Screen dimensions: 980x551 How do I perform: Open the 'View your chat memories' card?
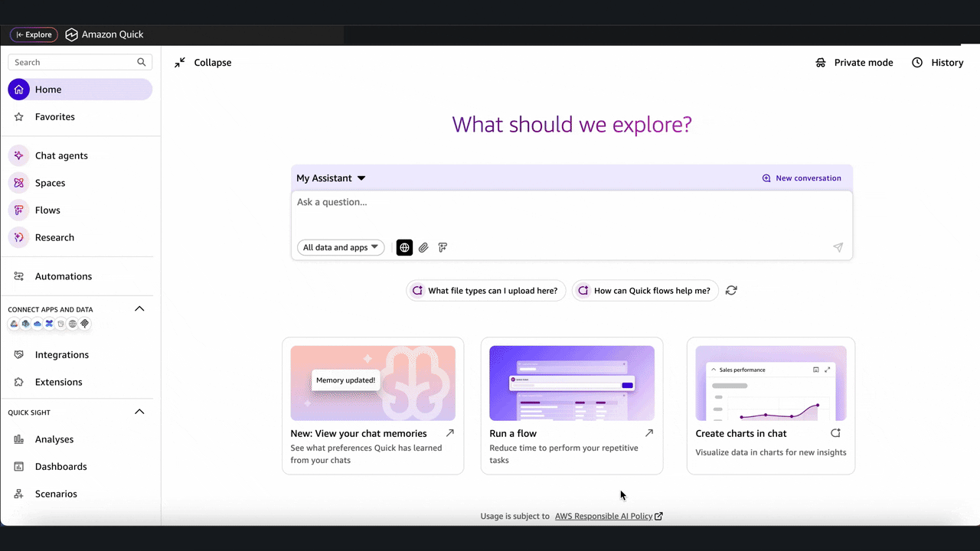[373, 406]
